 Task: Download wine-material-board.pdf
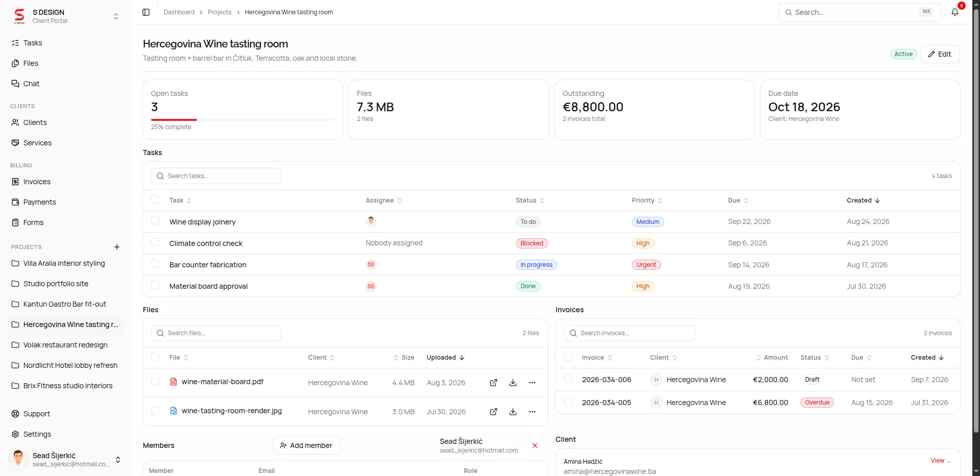pos(513,383)
